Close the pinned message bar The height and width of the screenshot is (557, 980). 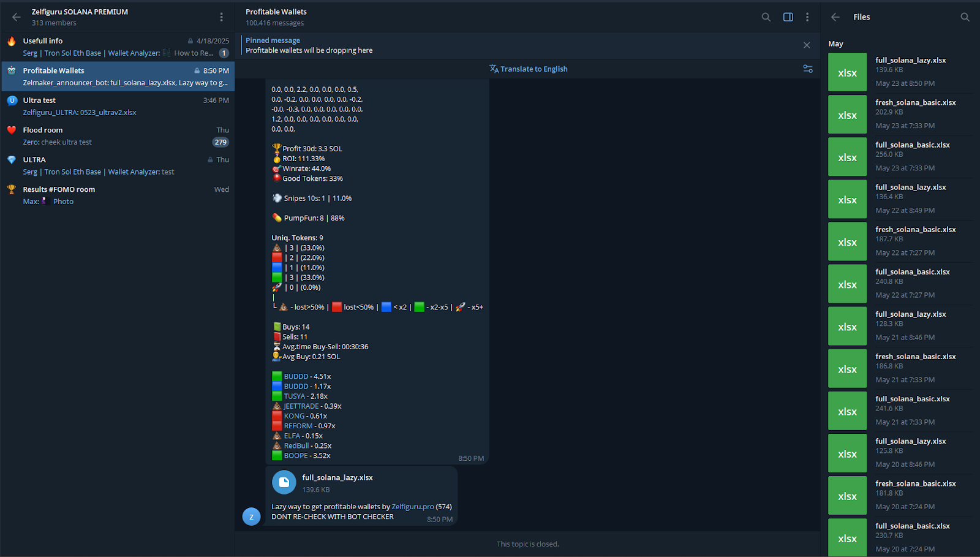pyautogui.click(x=807, y=45)
